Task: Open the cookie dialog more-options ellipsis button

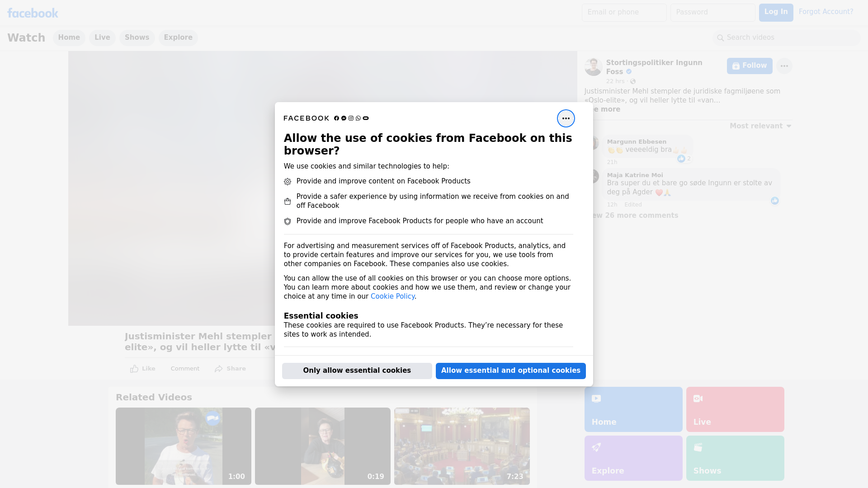Action: point(566,118)
